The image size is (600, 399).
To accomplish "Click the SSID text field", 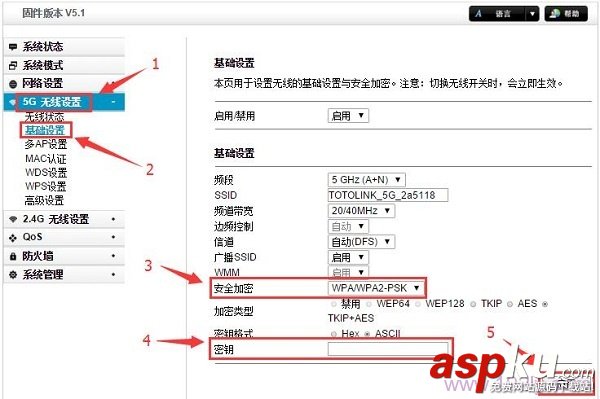I will [x=388, y=195].
